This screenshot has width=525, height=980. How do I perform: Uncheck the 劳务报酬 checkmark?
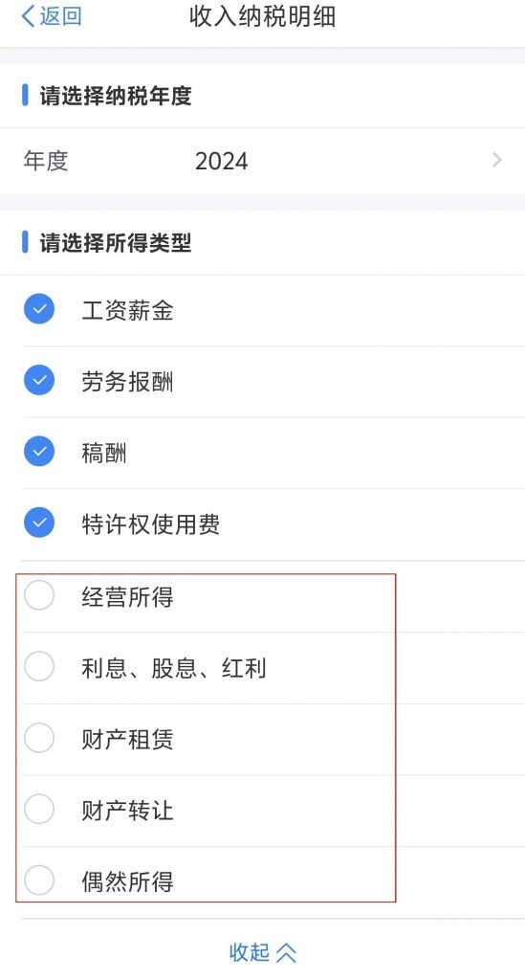39,380
